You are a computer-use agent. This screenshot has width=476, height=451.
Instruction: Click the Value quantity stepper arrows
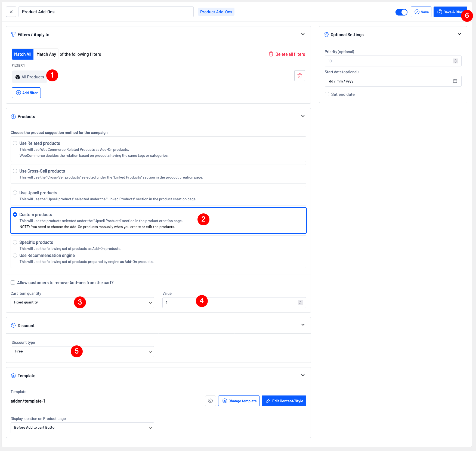pyautogui.click(x=300, y=303)
